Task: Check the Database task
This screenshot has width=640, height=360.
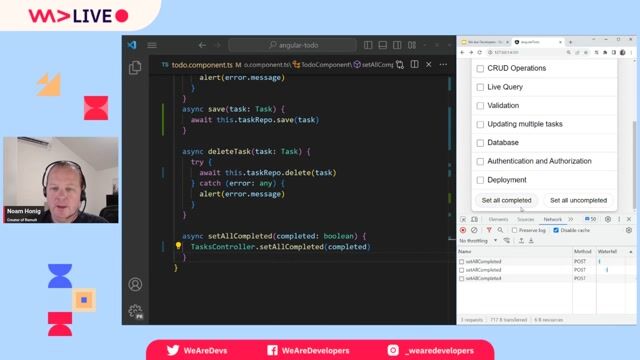Action: [x=480, y=143]
